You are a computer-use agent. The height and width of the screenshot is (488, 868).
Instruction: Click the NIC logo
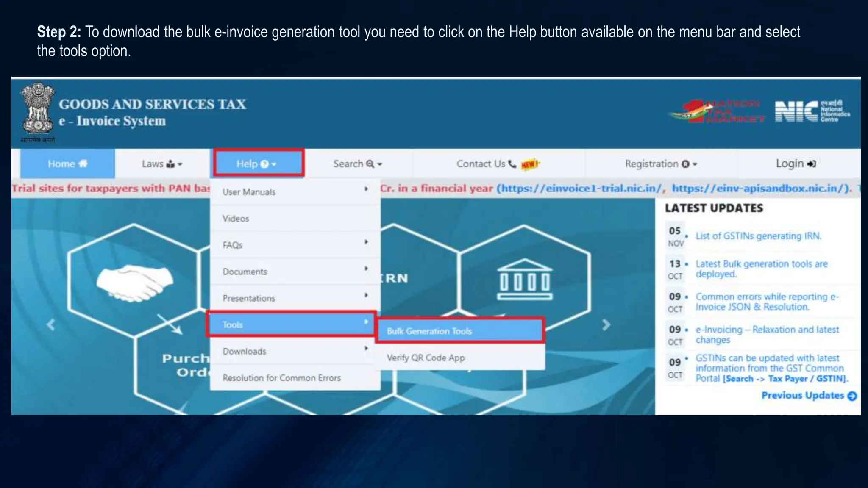coord(812,111)
